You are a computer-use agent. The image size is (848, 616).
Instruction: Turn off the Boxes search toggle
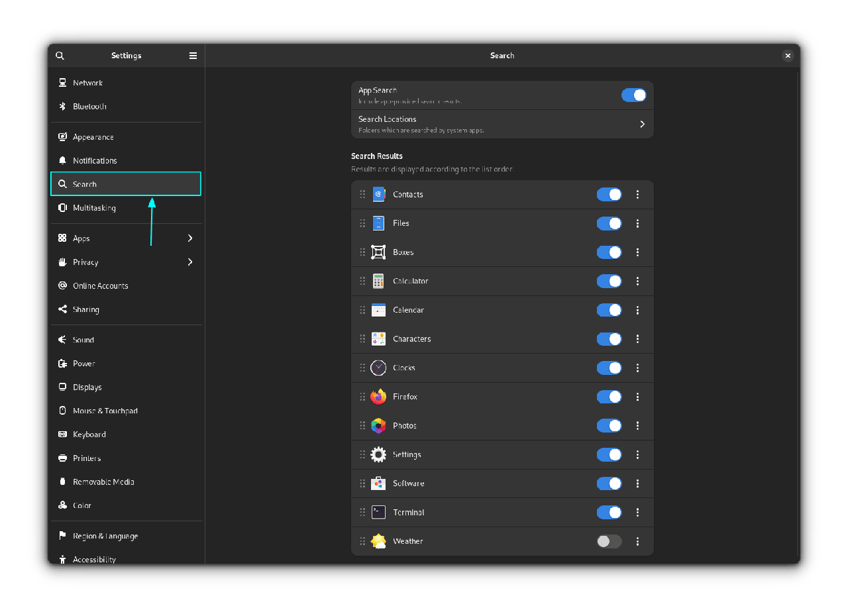click(609, 252)
